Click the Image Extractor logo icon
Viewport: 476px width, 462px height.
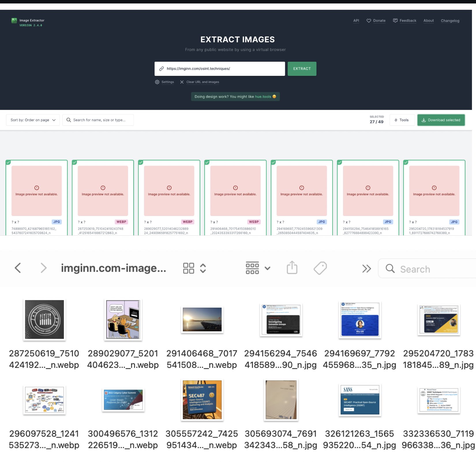14,20
